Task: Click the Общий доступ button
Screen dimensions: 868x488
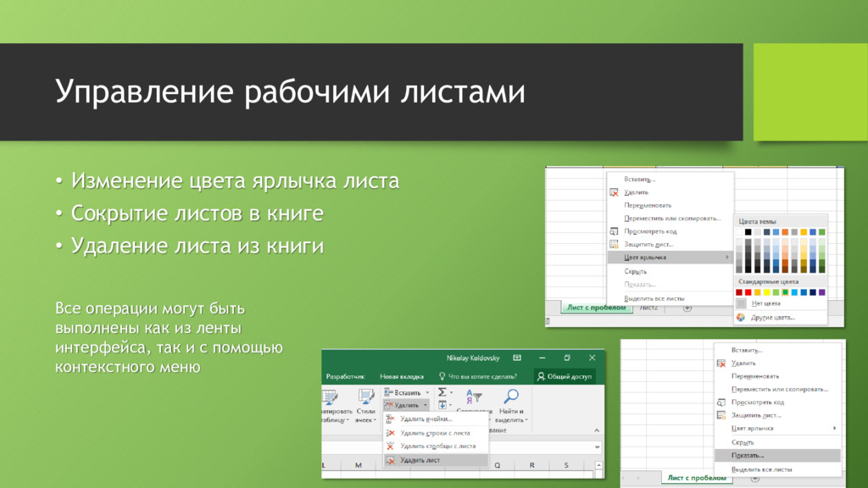Action: click(565, 376)
